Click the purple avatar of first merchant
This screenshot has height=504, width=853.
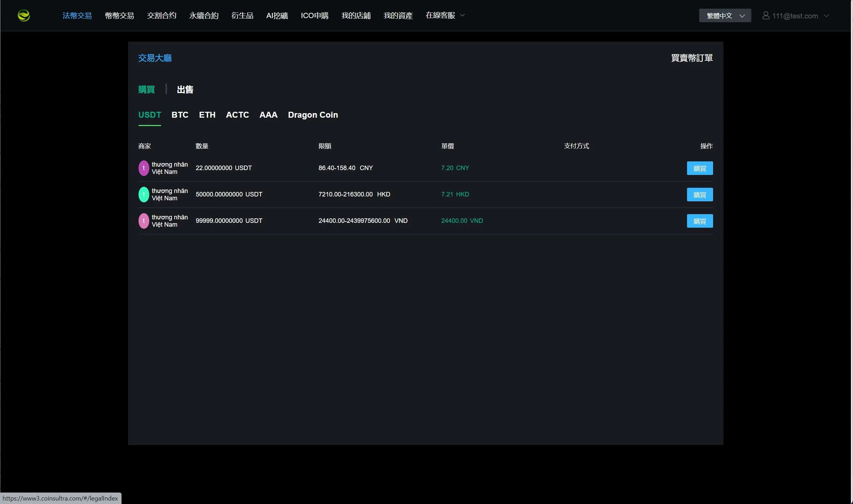pos(144,168)
